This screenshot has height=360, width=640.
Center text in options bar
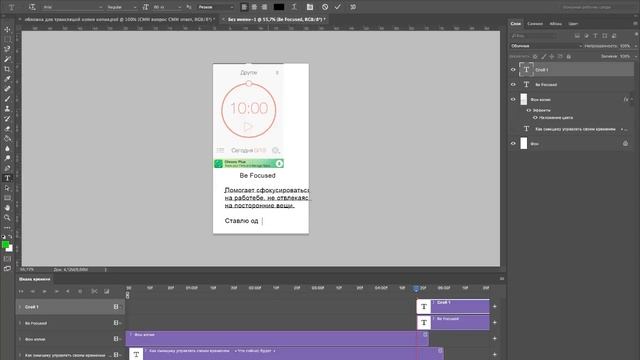[254, 7]
